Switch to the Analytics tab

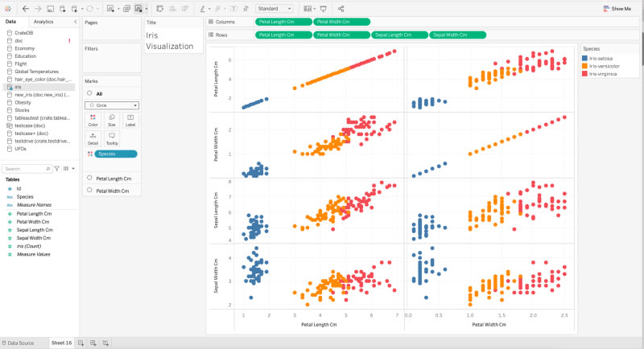(x=43, y=22)
